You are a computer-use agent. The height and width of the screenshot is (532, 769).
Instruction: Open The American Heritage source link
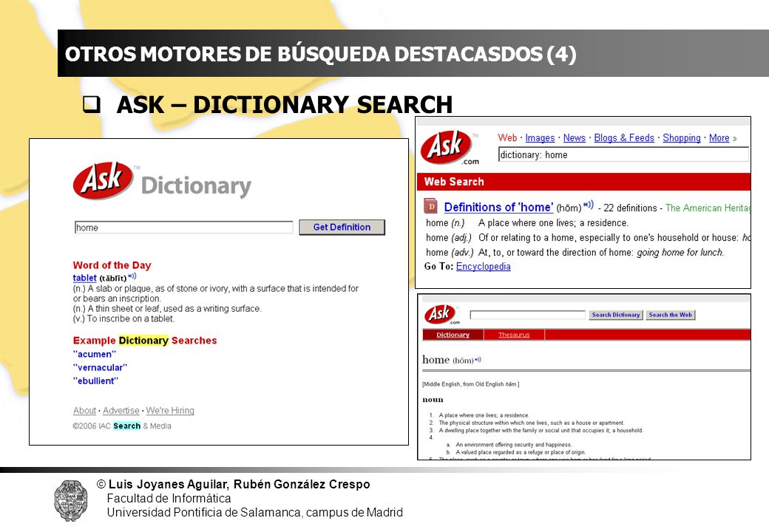click(x=708, y=208)
